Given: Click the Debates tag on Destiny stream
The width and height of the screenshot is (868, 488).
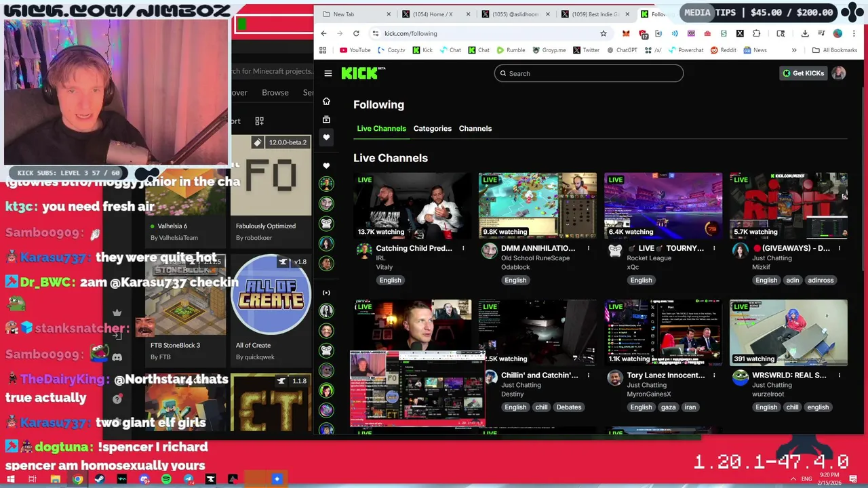Looking at the screenshot, I should [569, 407].
